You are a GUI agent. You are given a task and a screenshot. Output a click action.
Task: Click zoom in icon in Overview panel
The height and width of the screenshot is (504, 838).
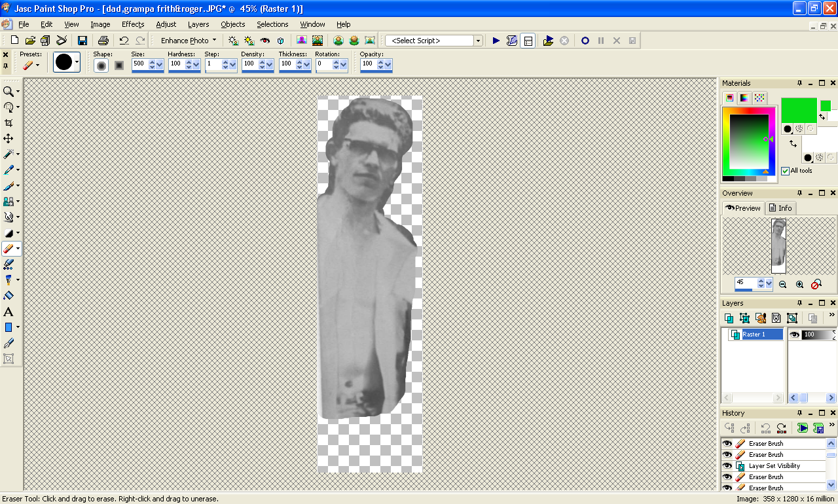click(x=799, y=284)
